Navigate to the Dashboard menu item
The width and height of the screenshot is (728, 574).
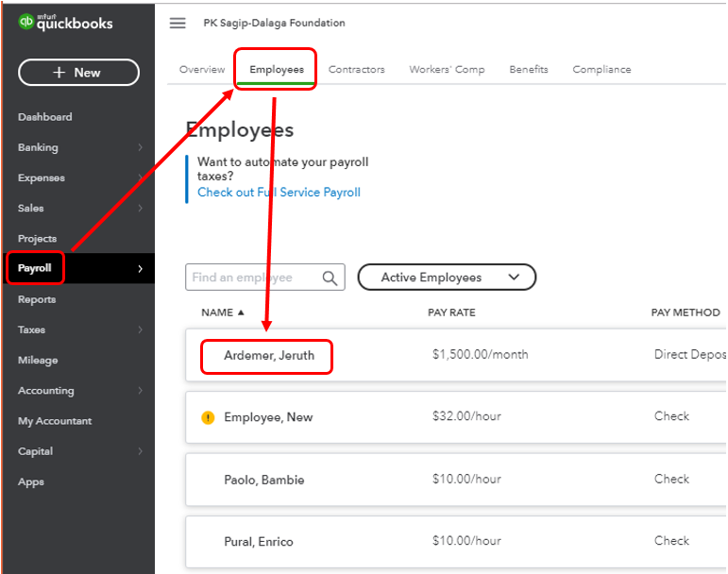44,117
